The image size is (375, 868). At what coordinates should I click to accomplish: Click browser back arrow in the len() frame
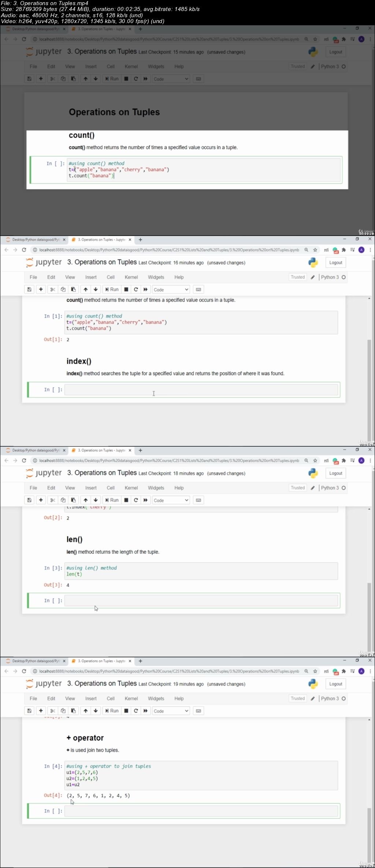click(6, 461)
